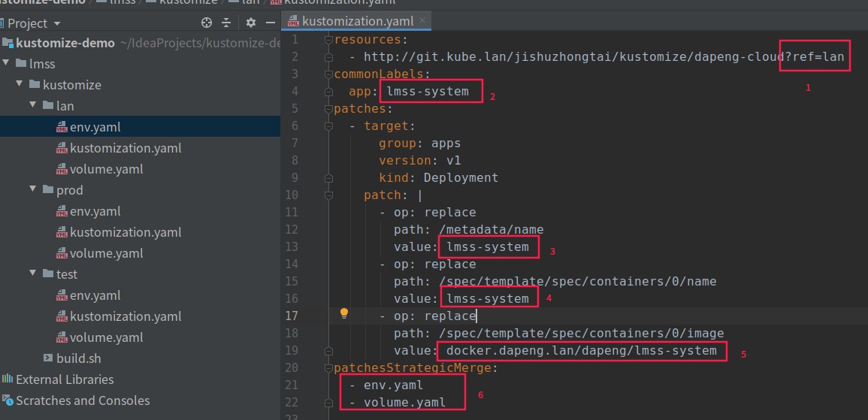Collapse the lmss folder arrow
The height and width of the screenshot is (420, 868).
click(x=5, y=63)
